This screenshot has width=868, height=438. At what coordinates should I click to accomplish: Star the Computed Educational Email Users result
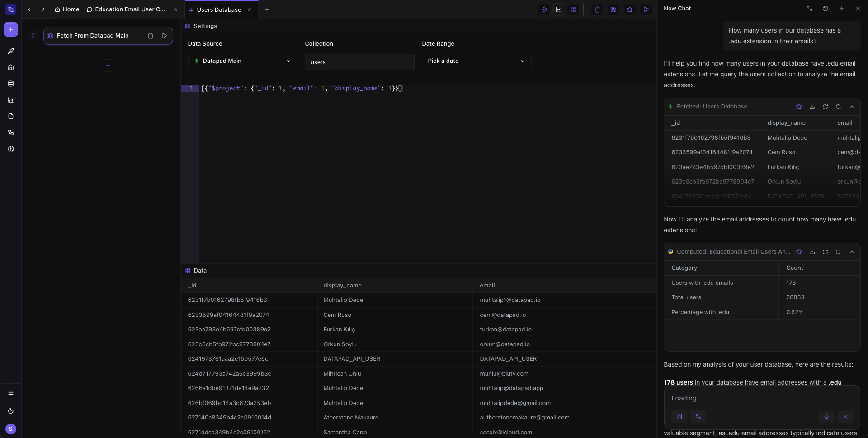(x=799, y=252)
